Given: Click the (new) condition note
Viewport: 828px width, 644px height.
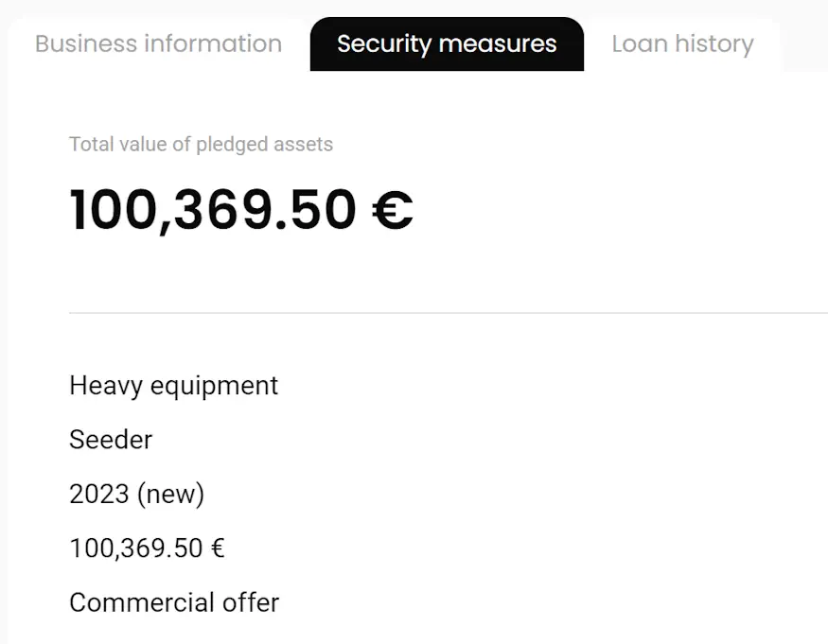Looking at the screenshot, I should [x=171, y=494].
